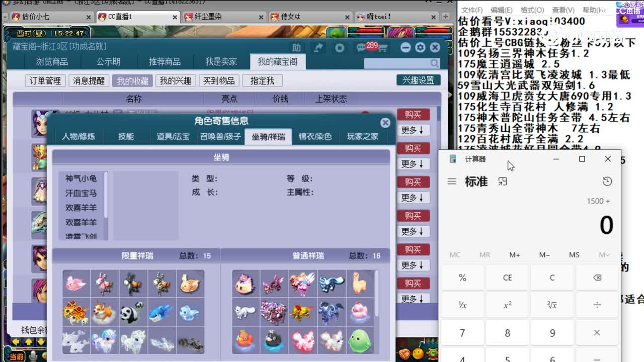
Task: Click the calculator x² key
Action: [507, 305]
